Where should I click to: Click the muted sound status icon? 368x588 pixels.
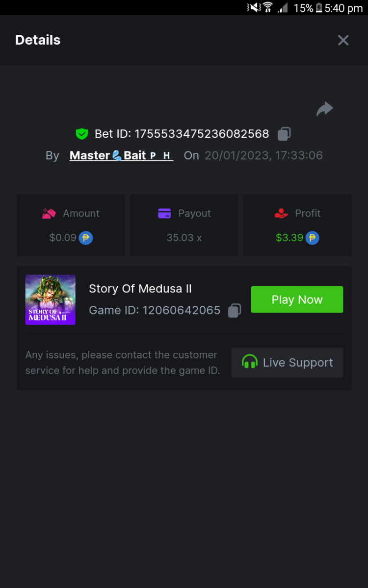coord(254,7)
